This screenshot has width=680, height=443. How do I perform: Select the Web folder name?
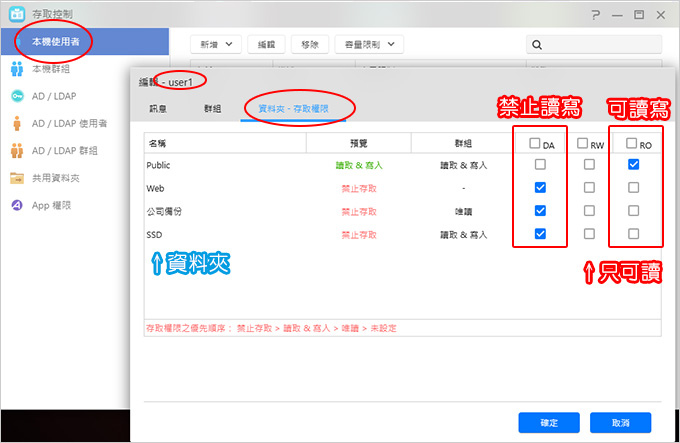coord(155,189)
